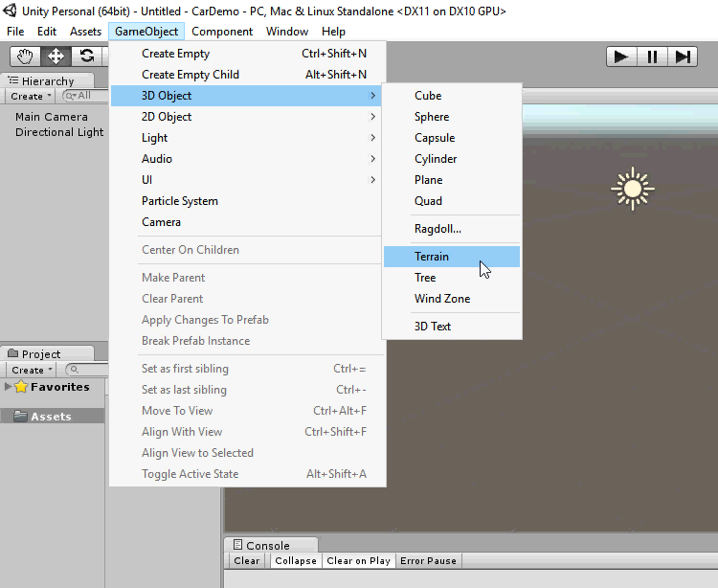Viewport: 718px width, 588px height.
Task: Create a Terrain object
Action: pos(452,257)
